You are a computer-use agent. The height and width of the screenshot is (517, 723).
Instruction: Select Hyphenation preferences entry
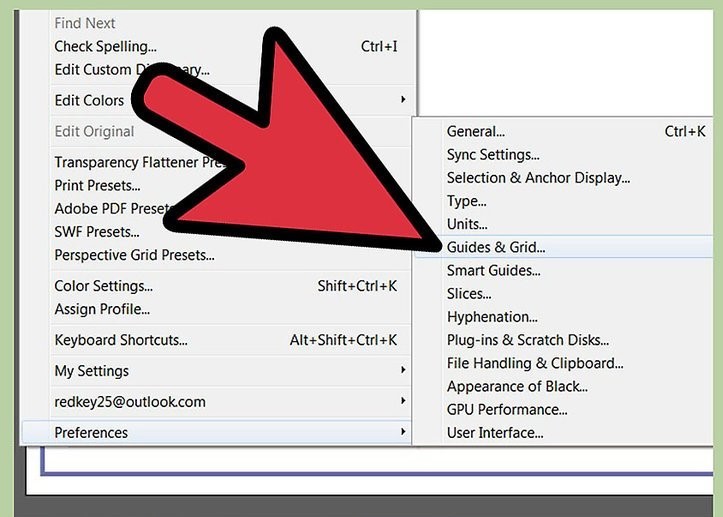492,317
